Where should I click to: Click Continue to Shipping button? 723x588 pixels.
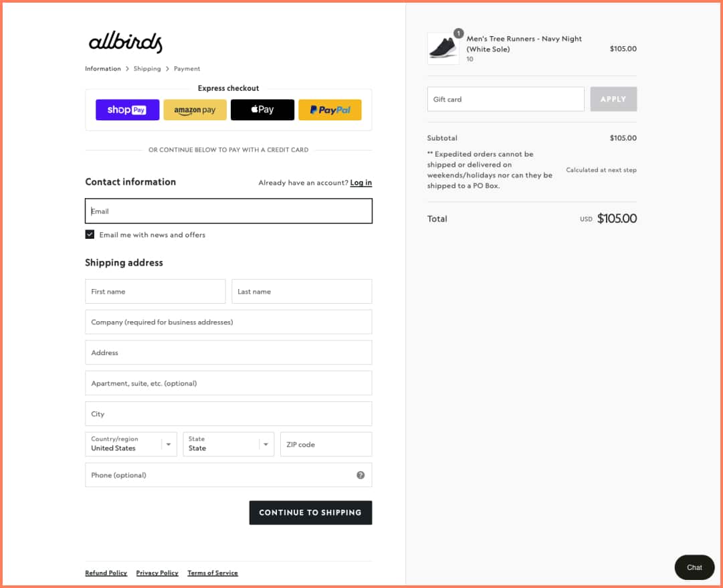click(311, 513)
